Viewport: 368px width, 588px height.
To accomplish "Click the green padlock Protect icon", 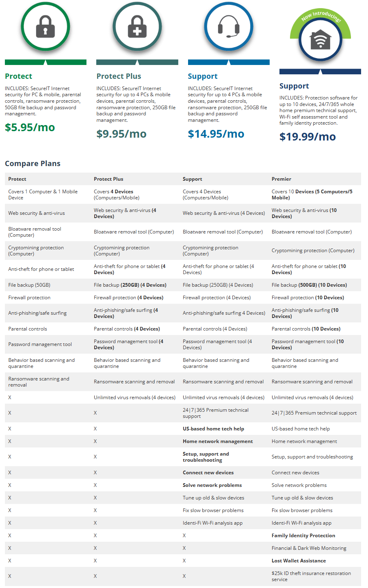I will 45,27.
